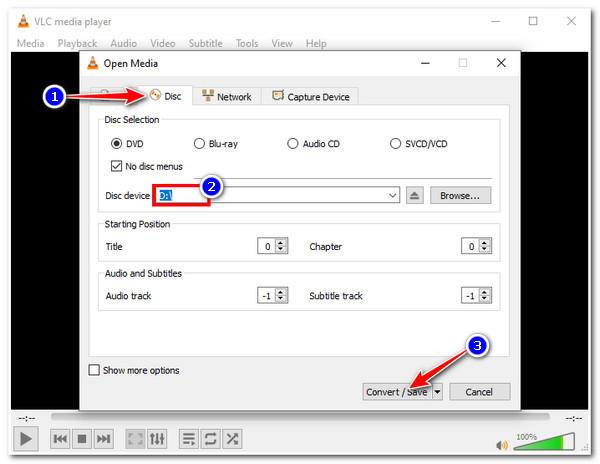Open the Tools menu

coord(247,44)
